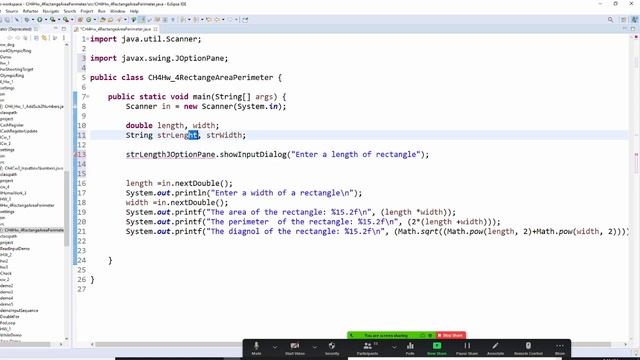
Task: Click the External Tools run icon
Action: (x=66, y=20)
